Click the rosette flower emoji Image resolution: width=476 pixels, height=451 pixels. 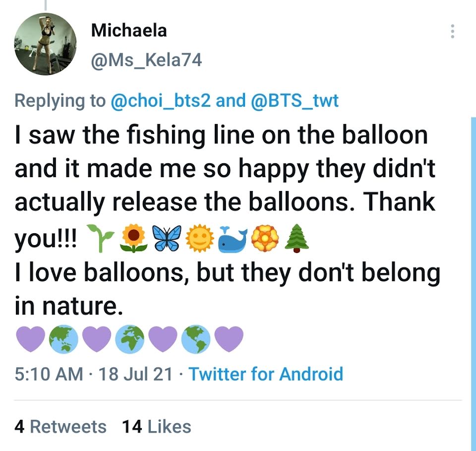click(265, 239)
